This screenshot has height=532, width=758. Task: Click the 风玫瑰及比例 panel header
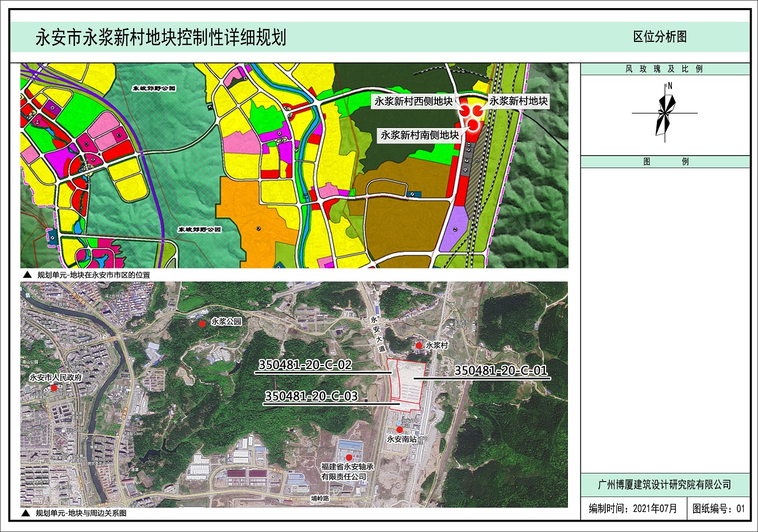(664, 69)
